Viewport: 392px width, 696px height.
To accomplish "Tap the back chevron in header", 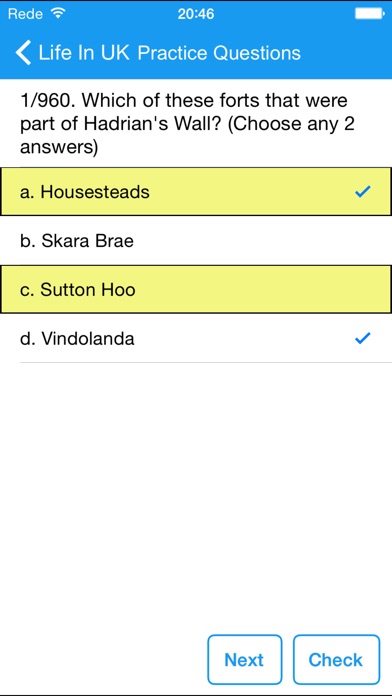I will 23,52.
